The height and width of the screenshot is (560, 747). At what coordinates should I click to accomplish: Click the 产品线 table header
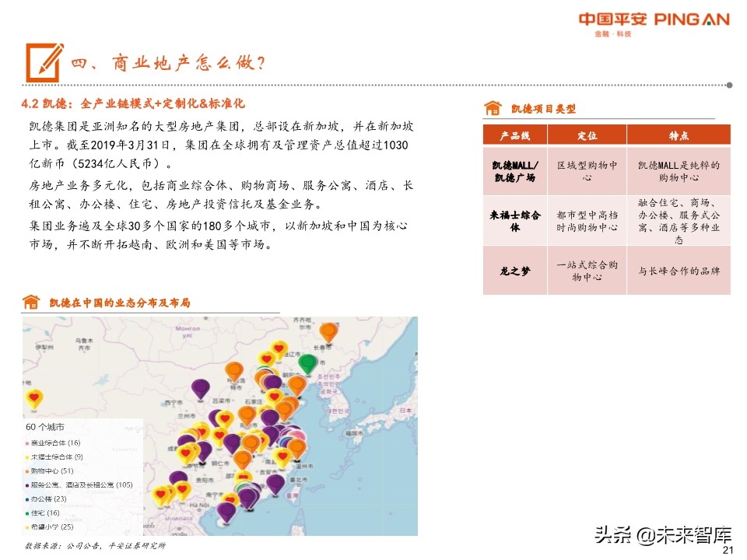pos(515,135)
